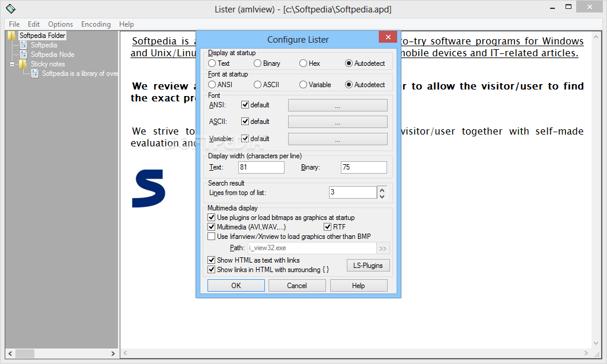Viewport: 607px width, 364px height.
Task: Click tree panel left scroll arrow
Action: tap(10, 353)
